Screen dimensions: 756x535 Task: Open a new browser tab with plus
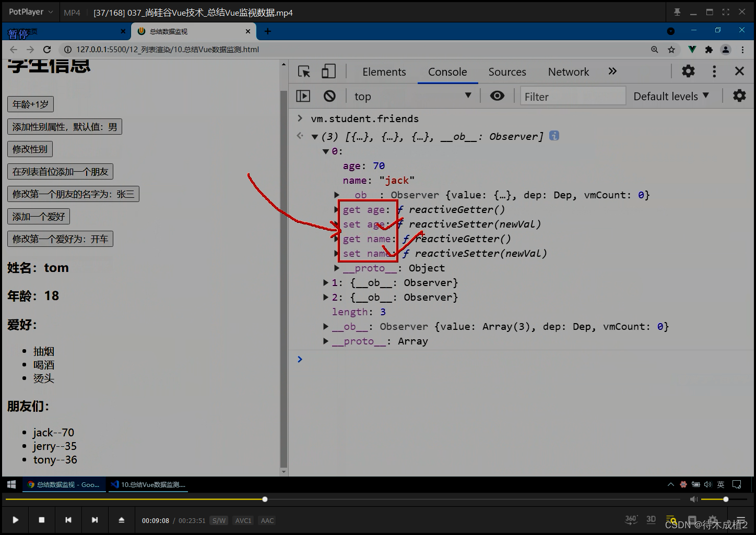(x=268, y=31)
